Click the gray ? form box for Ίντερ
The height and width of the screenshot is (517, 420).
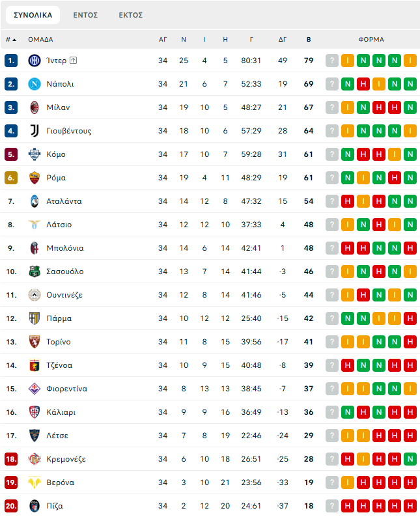[332, 61]
